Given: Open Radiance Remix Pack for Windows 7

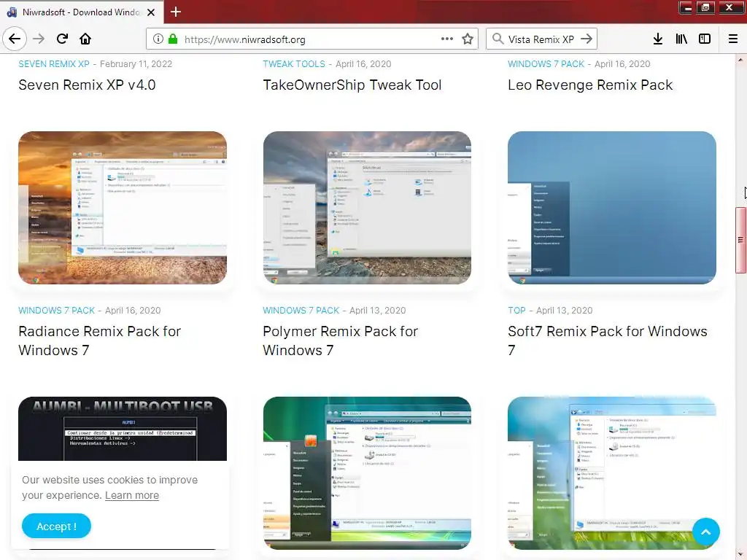Looking at the screenshot, I should coord(99,341).
